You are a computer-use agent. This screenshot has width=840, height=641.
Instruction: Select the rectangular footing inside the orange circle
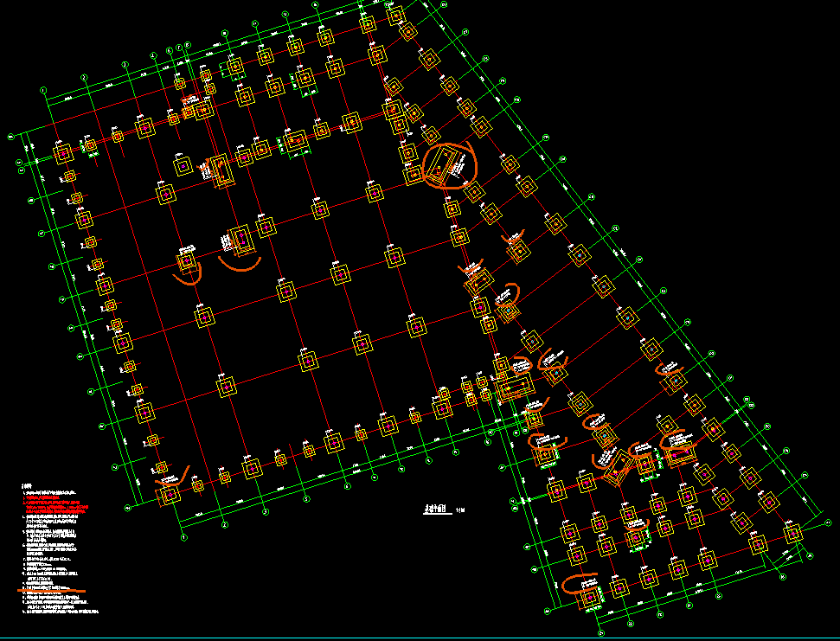[444, 167]
